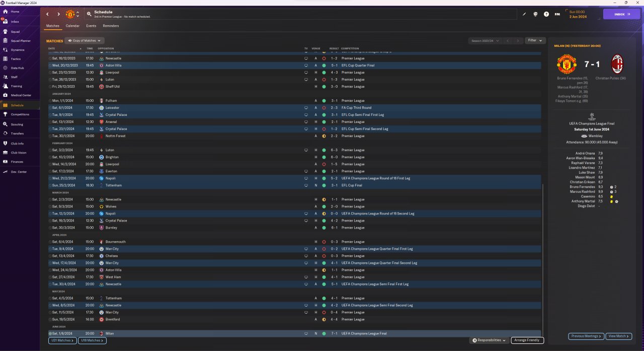Click Tottenham in the EFL Cup Final row
Image resolution: width=644 pixels, height=351 pixels.
pos(113,185)
